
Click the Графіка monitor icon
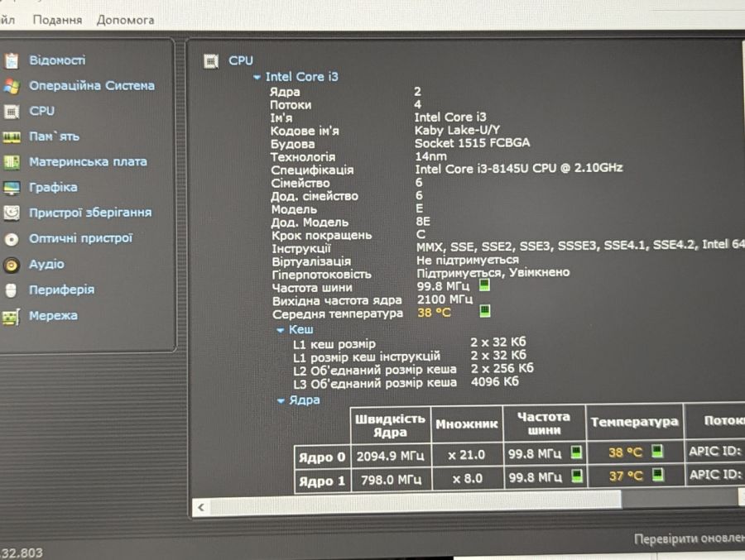(12, 188)
